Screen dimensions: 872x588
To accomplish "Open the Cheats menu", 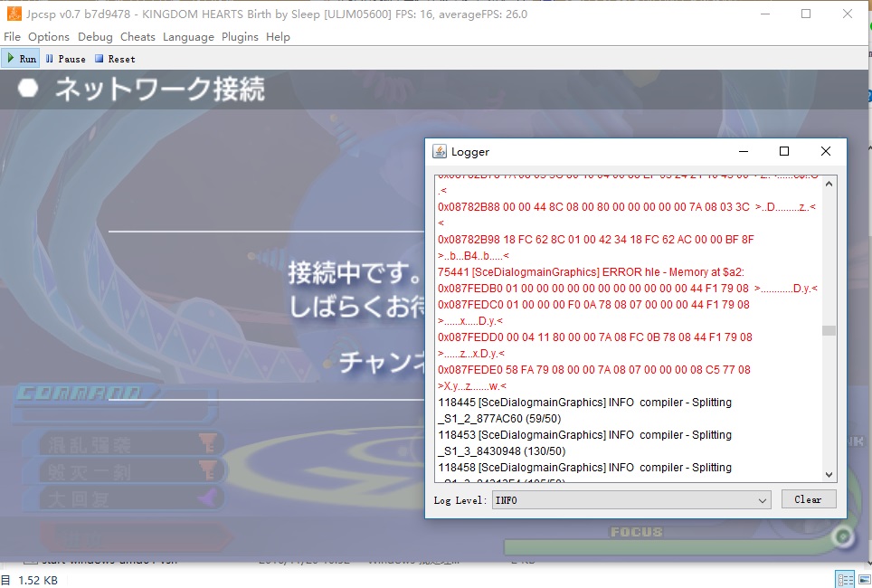I will coord(137,37).
